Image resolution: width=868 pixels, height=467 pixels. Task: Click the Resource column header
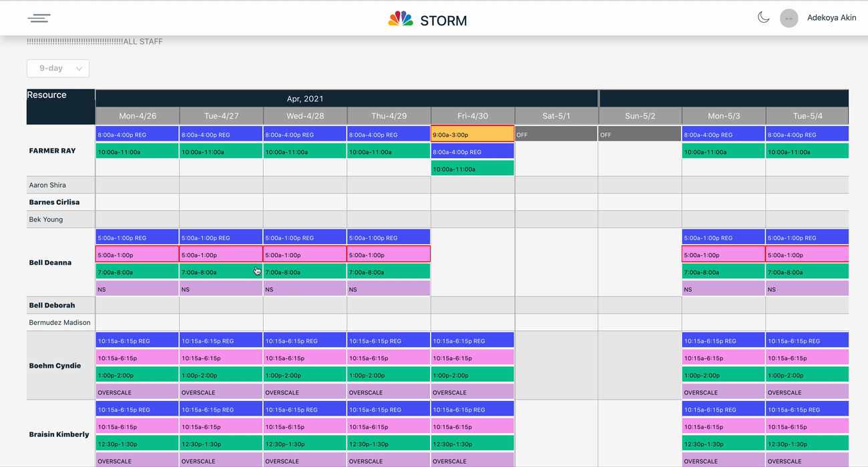click(61, 107)
